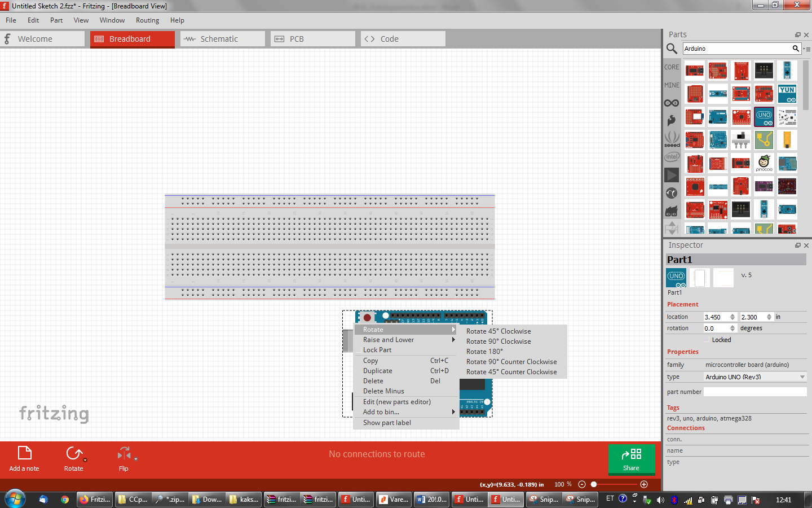Open the Intel parts bin
This screenshot has width=812, height=508.
(672, 157)
